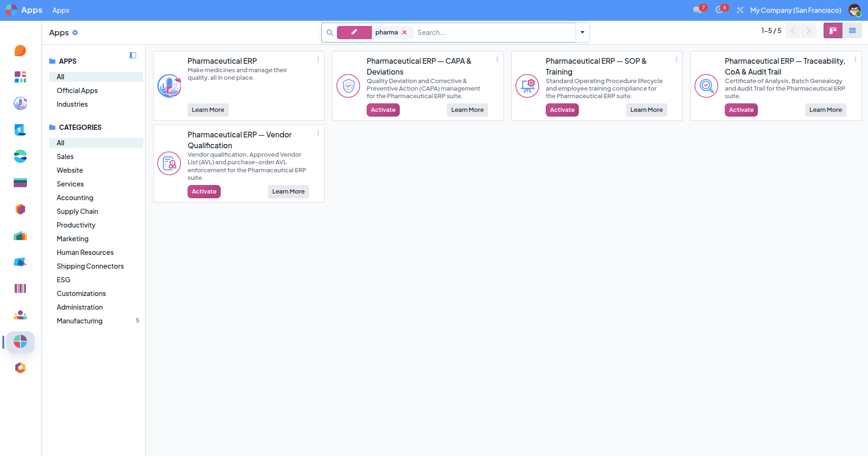Screen dimensions: 868x456
Task: Open the Pharmaceutical ERP app sidebar icon
Action: [x=20, y=103]
